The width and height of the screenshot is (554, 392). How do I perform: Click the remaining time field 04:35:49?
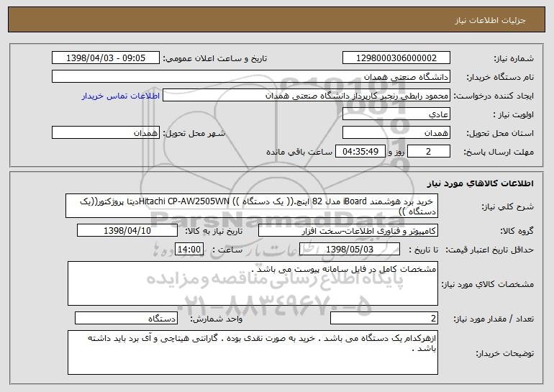360,152
